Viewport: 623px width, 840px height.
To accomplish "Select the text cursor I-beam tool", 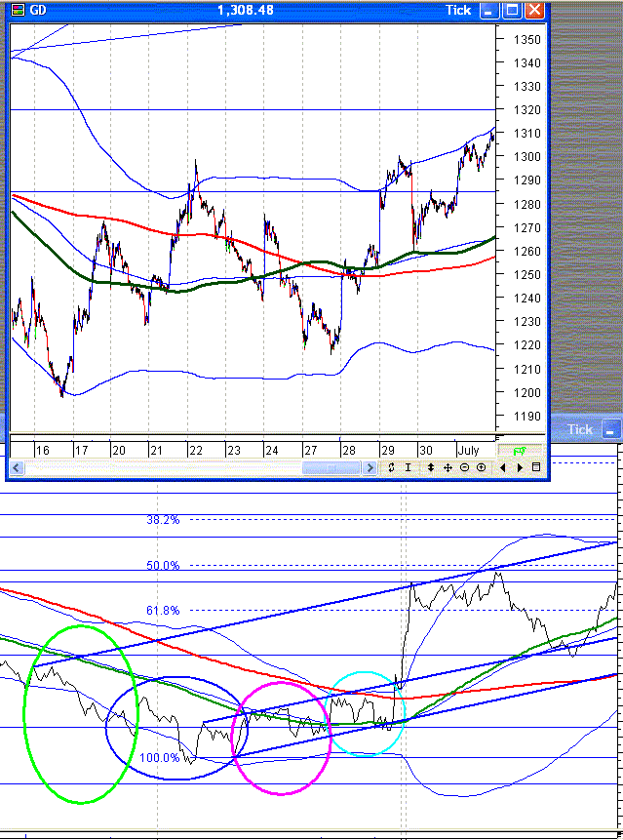I will pos(408,467).
